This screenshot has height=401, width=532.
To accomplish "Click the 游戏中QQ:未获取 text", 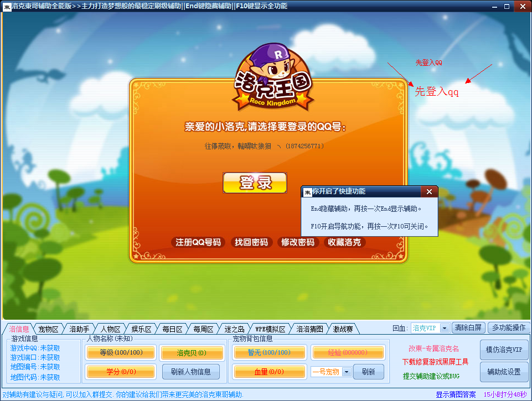I will pos(35,348).
